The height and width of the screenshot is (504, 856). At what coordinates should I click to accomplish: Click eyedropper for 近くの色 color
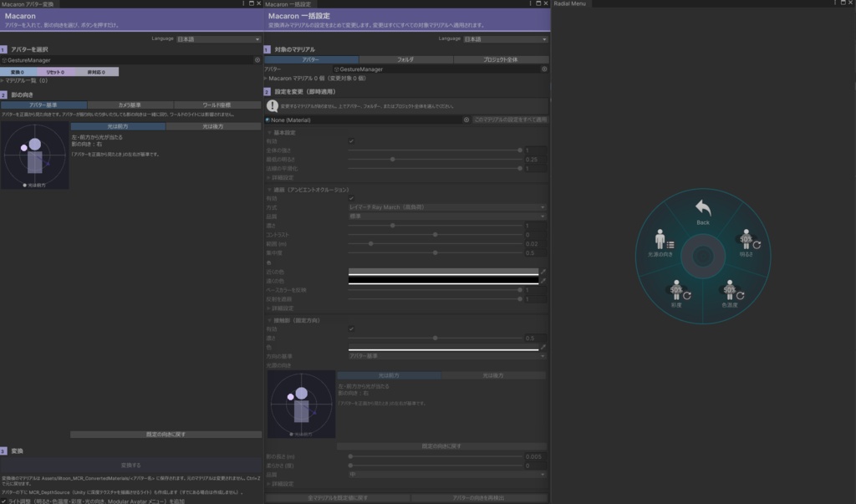pos(543,272)
